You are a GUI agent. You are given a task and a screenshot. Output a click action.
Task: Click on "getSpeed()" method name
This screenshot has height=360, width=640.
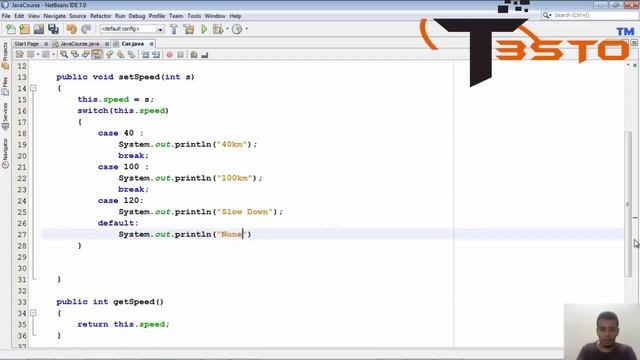pyautogui.click(x=139, y=302)
